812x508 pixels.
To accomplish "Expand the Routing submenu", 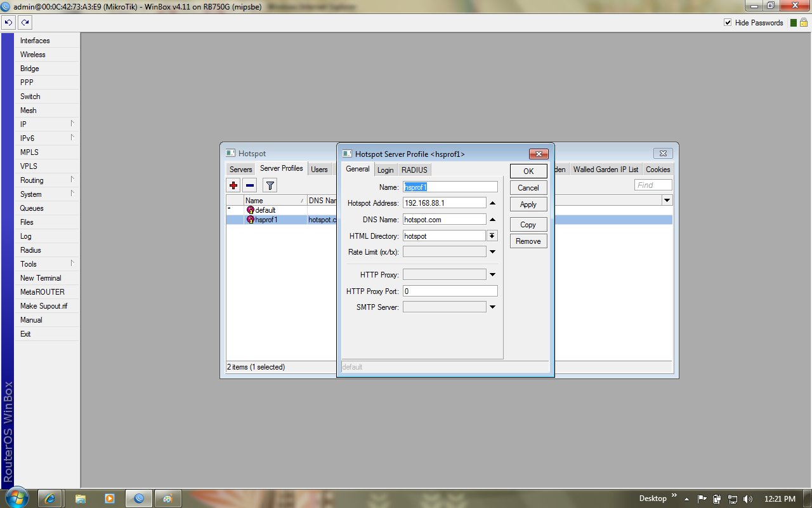I will coord(48,180).
